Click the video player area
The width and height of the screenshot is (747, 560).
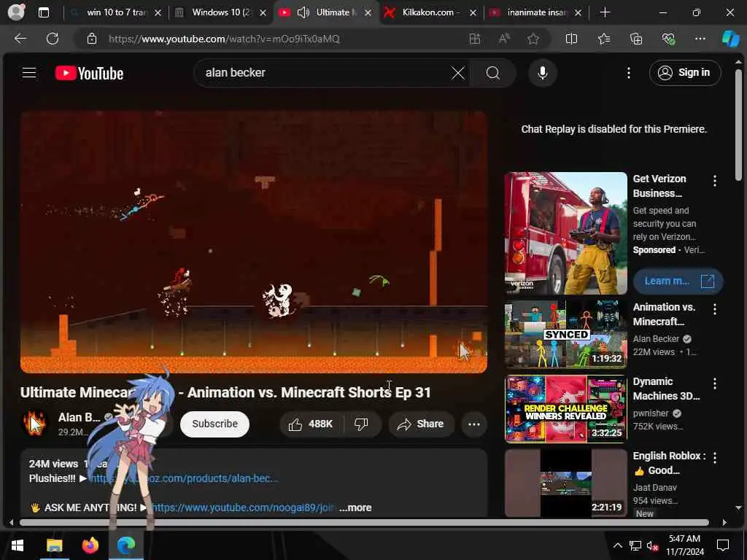click(253, 242)
